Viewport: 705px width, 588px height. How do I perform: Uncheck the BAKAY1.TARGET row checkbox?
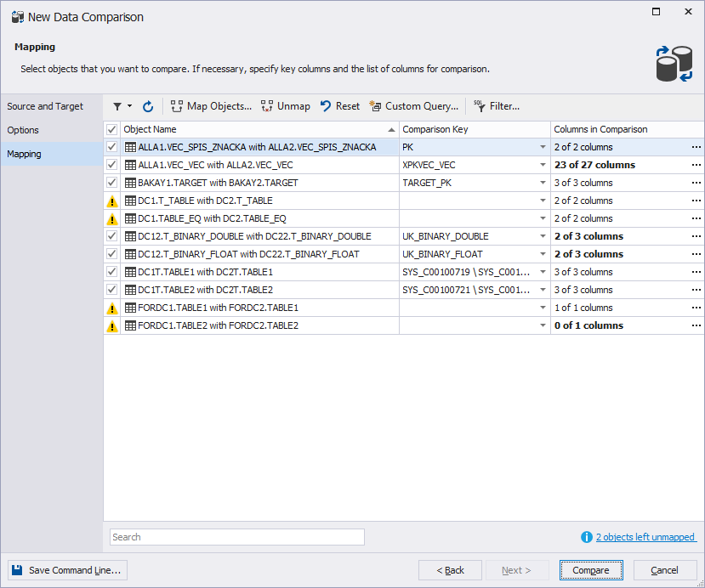point(112,183)
